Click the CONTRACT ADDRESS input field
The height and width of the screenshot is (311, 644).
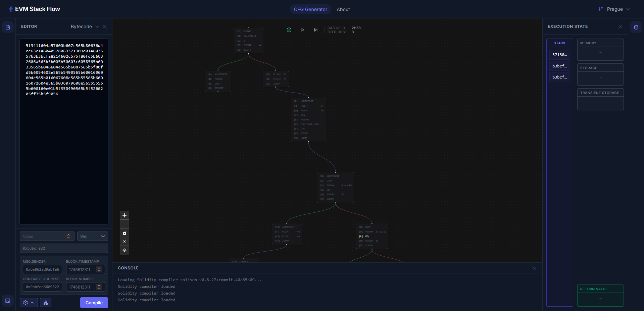tap(42, 287)
